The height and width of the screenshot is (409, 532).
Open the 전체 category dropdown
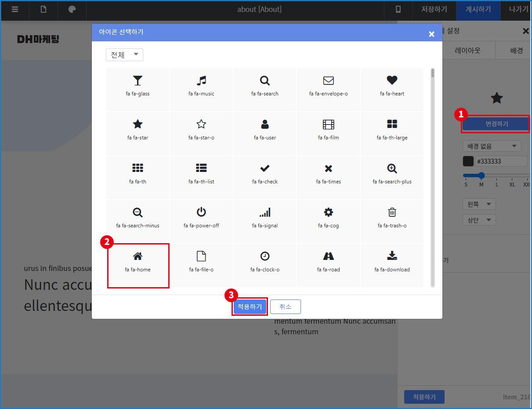pos(124,55)
